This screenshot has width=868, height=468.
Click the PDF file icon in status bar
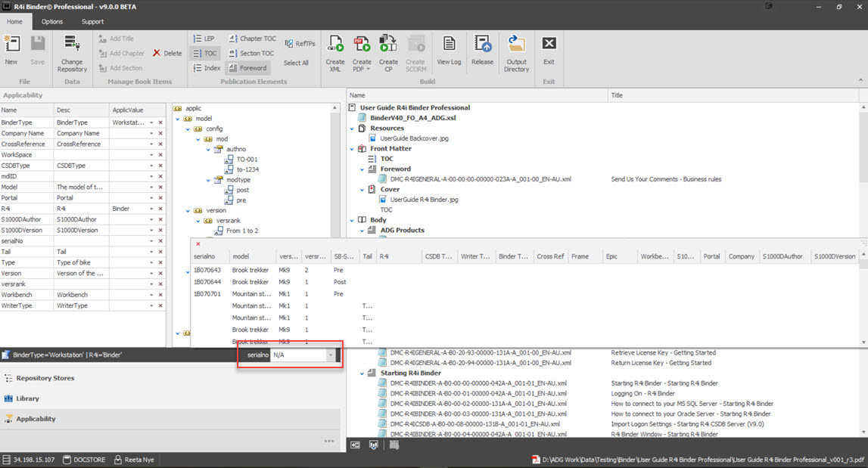click(535, 460)
